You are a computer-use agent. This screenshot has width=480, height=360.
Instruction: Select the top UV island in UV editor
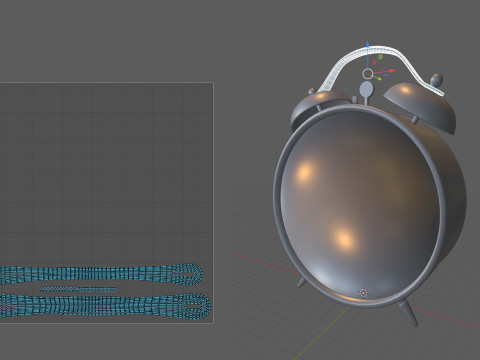click(x=101, y=274)
